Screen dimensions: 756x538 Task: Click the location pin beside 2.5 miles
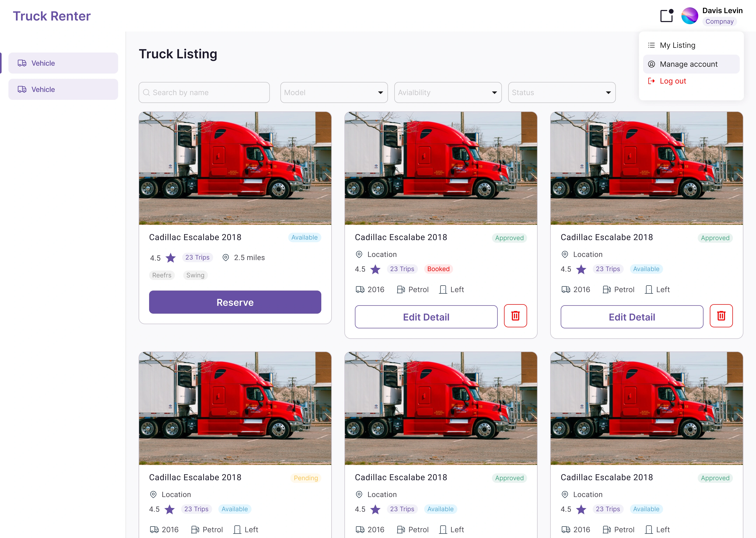[x=226, y=257]
